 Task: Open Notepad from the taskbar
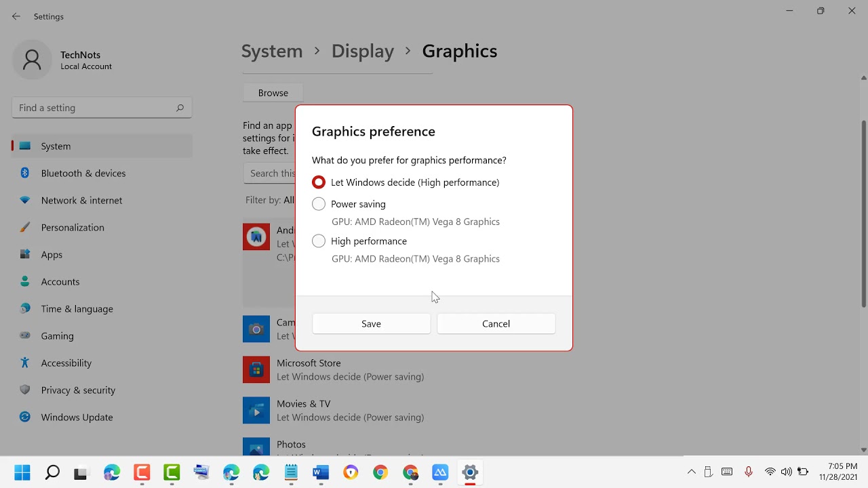tap(291, 472)
